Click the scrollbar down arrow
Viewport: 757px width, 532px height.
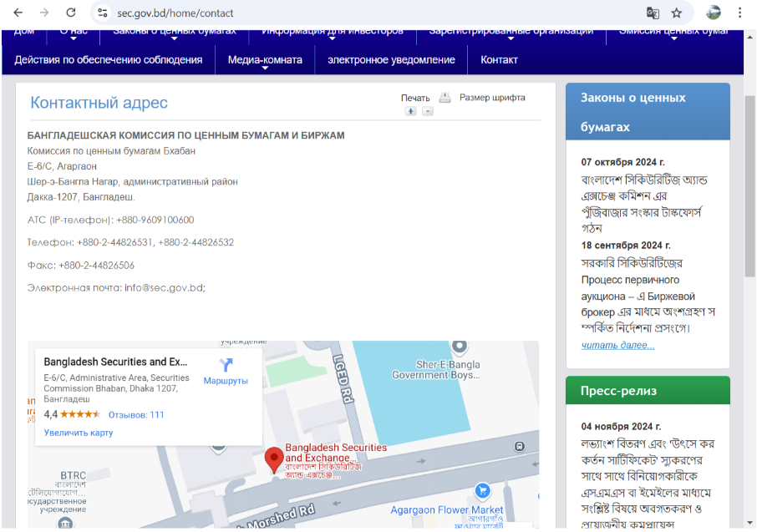click(x=749, y=523)
